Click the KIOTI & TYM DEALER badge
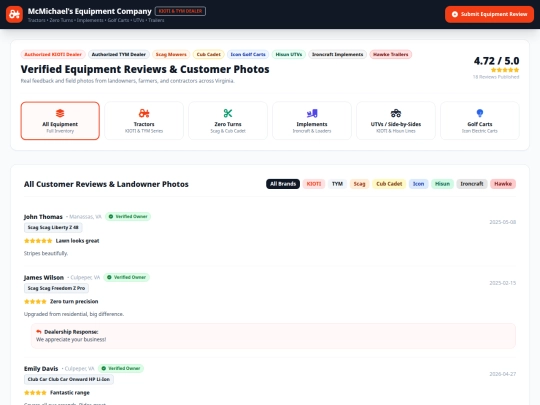540x405 pixels. click(x=180, y=11)
